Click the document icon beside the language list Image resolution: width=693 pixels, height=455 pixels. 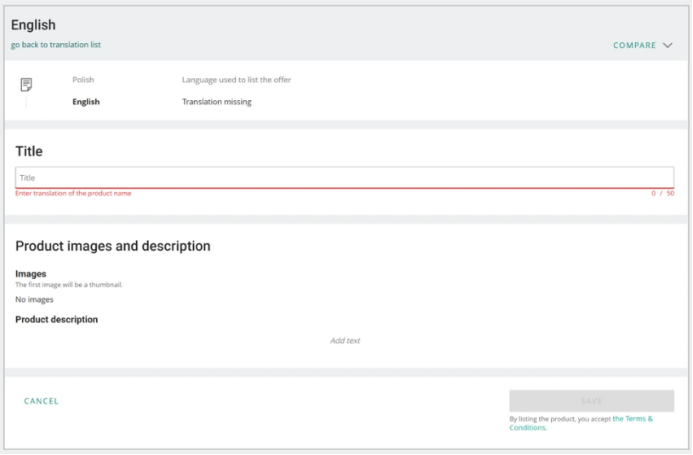[x=27, y=85]
